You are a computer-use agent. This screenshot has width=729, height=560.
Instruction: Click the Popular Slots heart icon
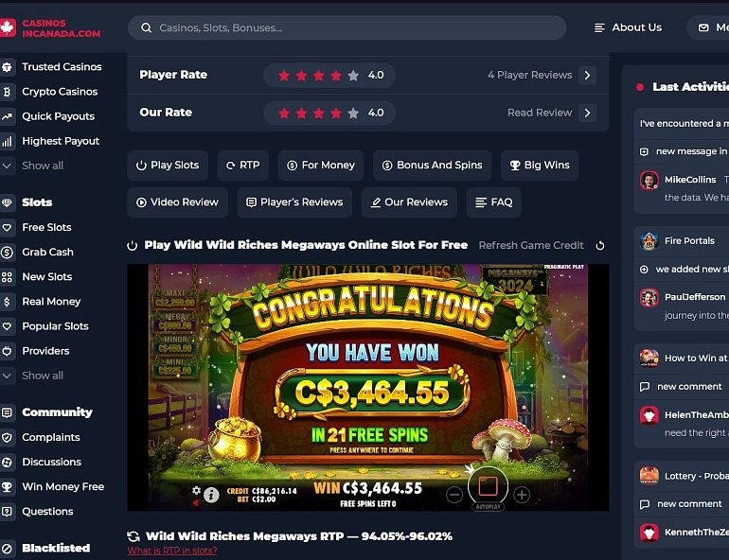(x=7, y=326)
